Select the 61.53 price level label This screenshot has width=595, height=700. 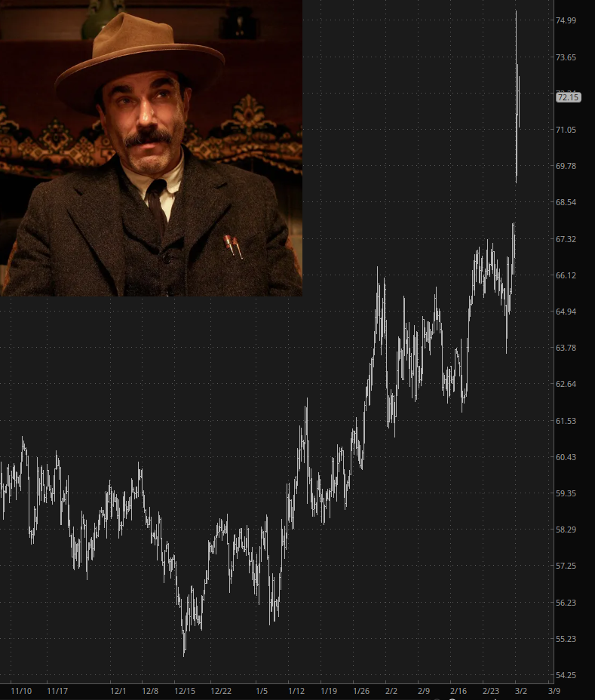click(566, 421)
